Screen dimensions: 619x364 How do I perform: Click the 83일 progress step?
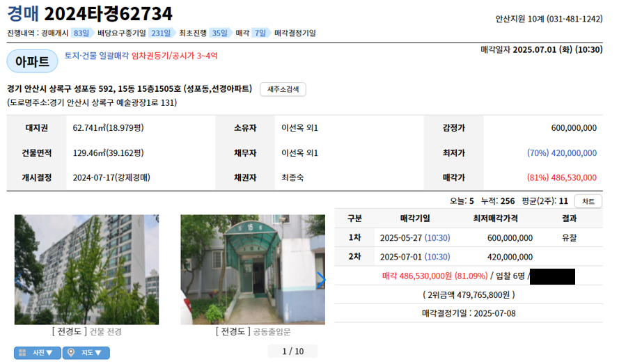pyautogui.click(x=82, y=33)
